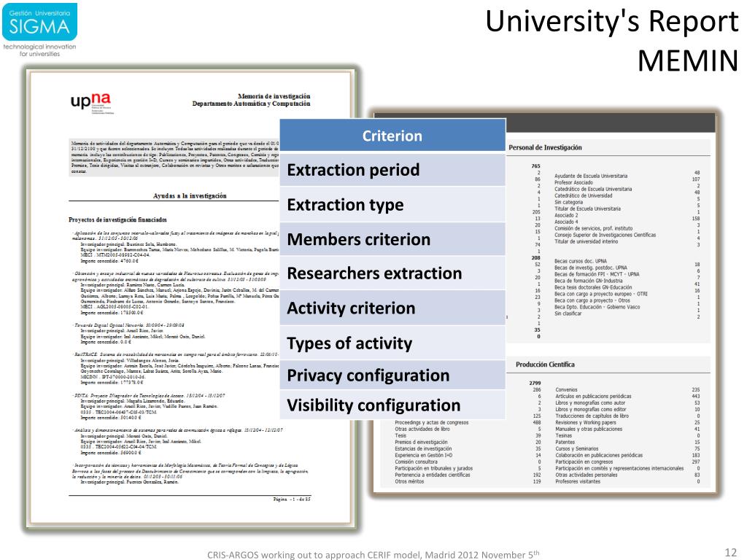Select the Members criterion row
Screen dimensions: 747x560
click(x=392, y=239)
